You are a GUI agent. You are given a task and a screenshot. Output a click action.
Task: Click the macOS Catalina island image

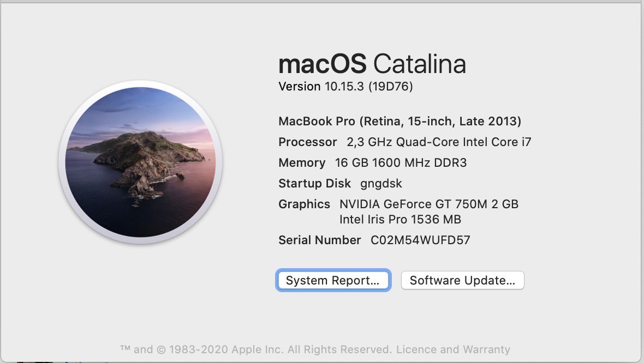click(140, 162)
